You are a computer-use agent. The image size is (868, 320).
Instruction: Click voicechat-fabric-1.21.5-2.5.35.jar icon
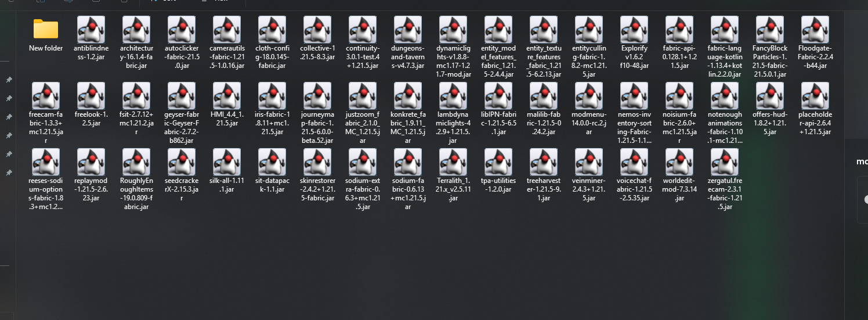coord(634,162)
